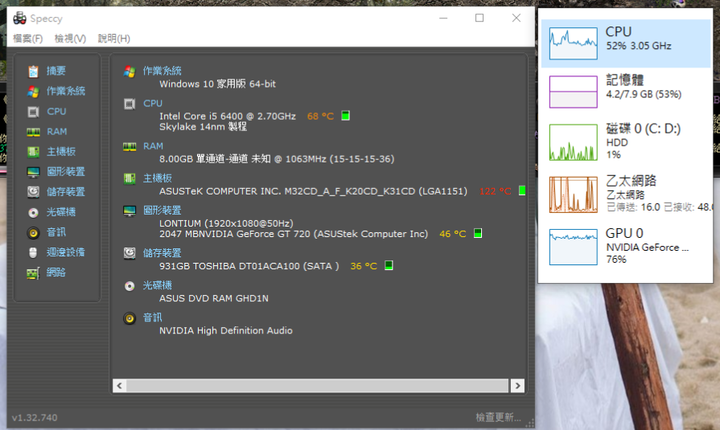Select the 主機板 sidebar icon
Viewport: 720px width, 430px height.
[33, 152]
